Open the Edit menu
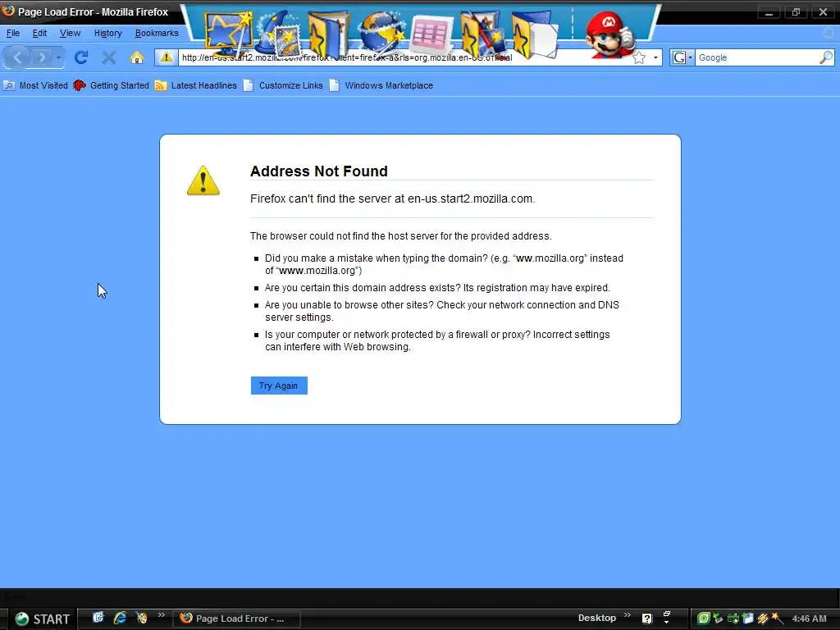 pos(39,33)
